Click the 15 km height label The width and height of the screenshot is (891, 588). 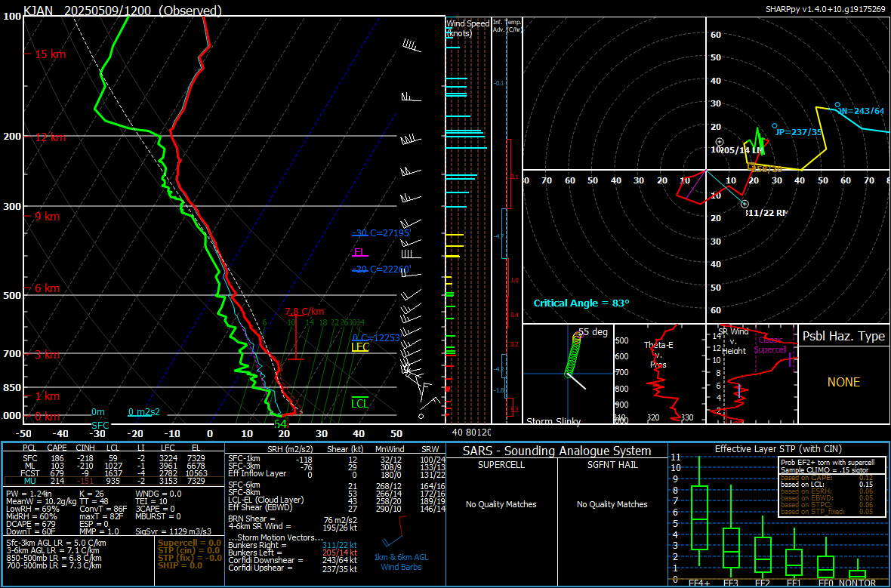(50, 54)
